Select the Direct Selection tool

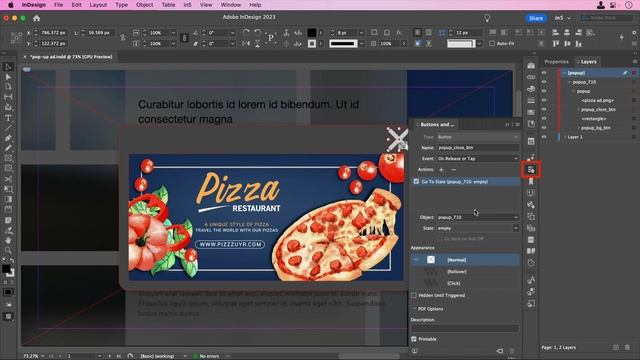[x=8, y=77]
